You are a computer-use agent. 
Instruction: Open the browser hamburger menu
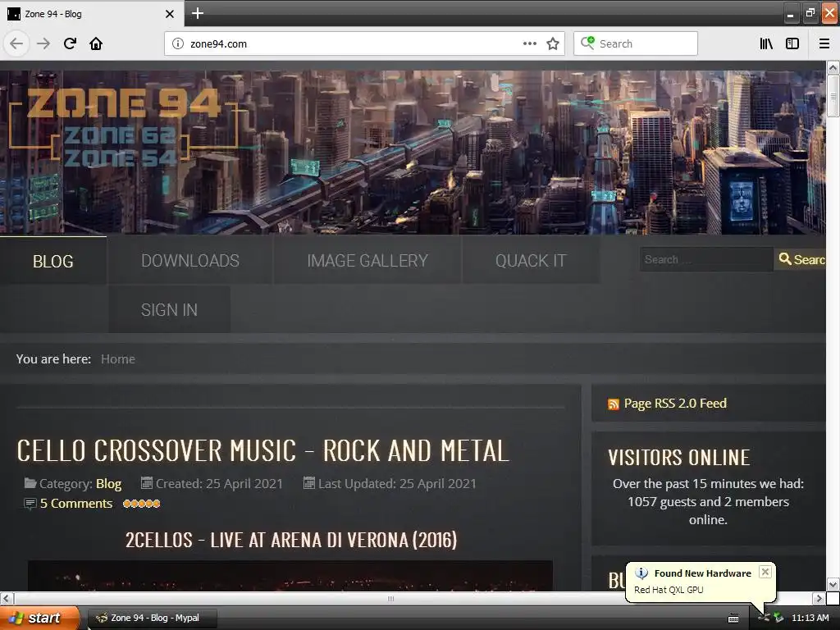coord(824,43)
